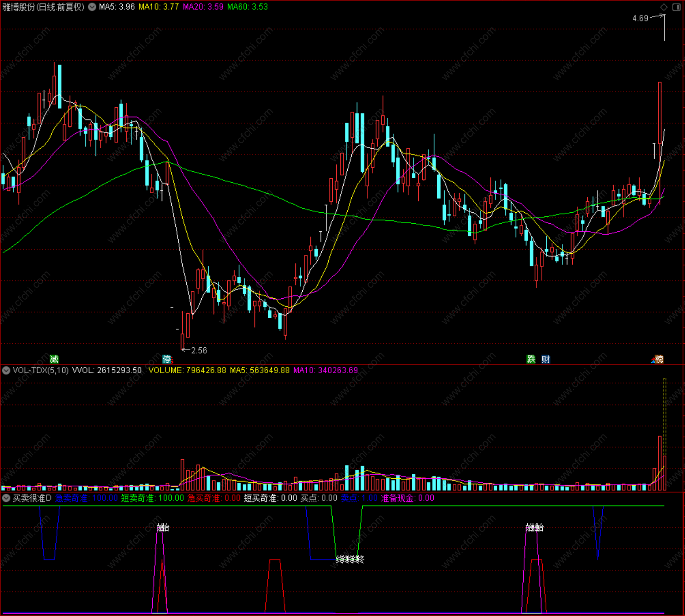685x616 pixels.
Task: Click the 买点: 0.00 label
Action: point(319,498)
